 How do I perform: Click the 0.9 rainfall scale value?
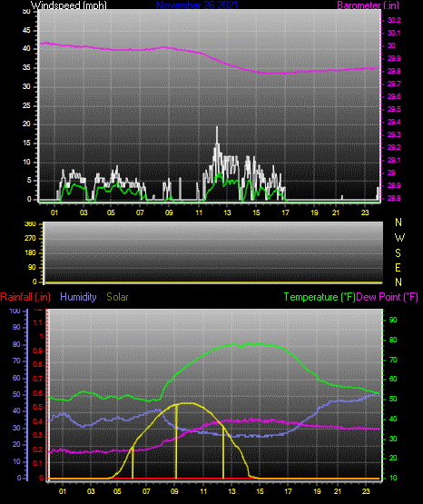[x=38, y=351]
